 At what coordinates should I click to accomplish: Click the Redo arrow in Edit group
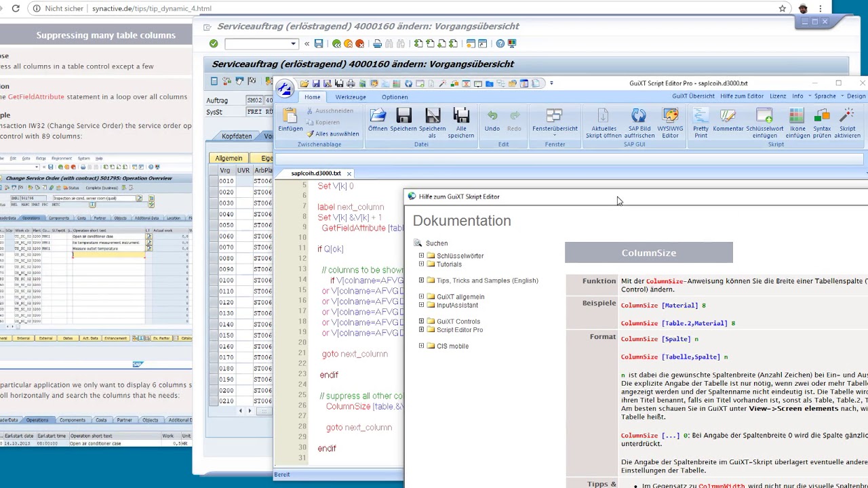point(515,119)
